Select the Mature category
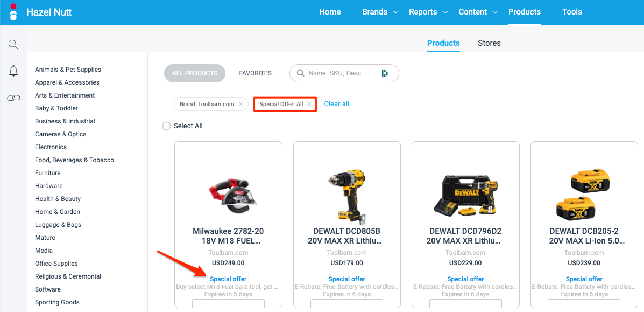The width and height of the screenshot is (644, 312). 45,238
